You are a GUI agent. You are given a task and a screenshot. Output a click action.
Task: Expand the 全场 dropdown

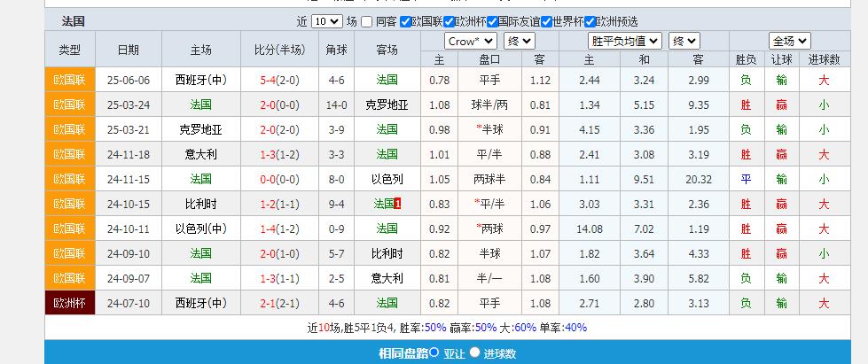pyautogui.click(x=789, y=41)
